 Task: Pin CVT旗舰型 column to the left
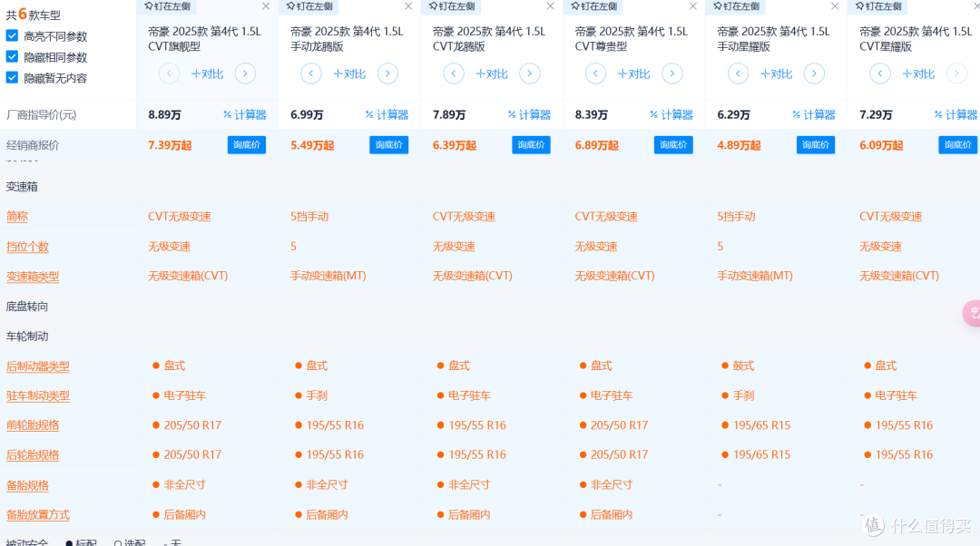coord(166,6)
